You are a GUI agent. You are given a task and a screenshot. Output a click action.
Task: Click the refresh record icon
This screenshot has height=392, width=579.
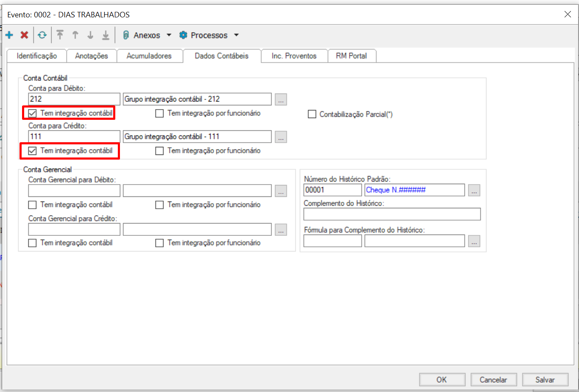42,35
